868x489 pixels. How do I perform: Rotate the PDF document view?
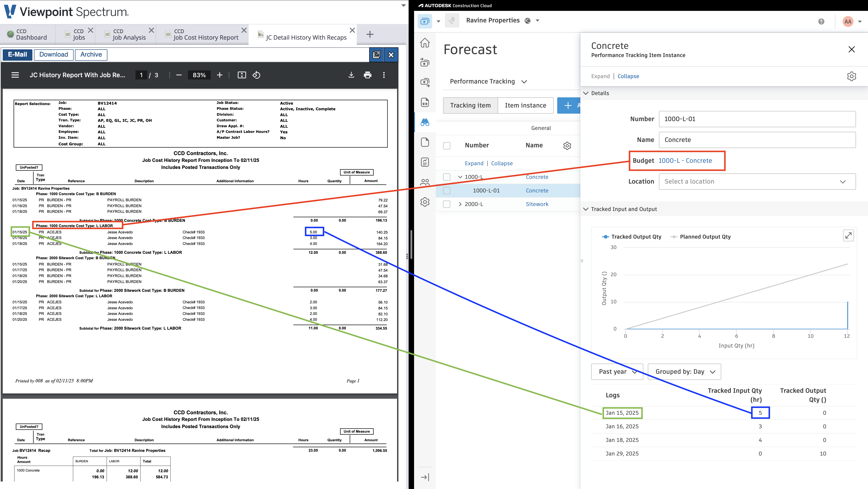point(256,75)
